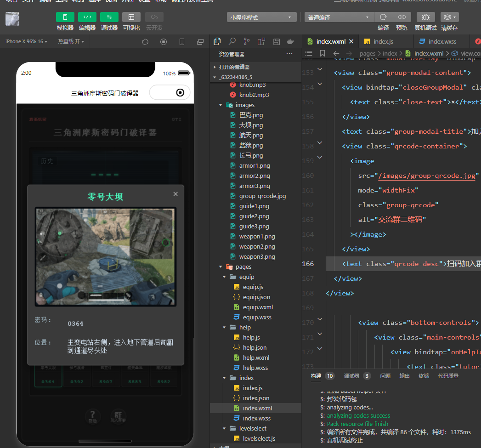Screen dimensions: 481x448
Task: Click the preview eye icon
Action: (x=402, y=17)
